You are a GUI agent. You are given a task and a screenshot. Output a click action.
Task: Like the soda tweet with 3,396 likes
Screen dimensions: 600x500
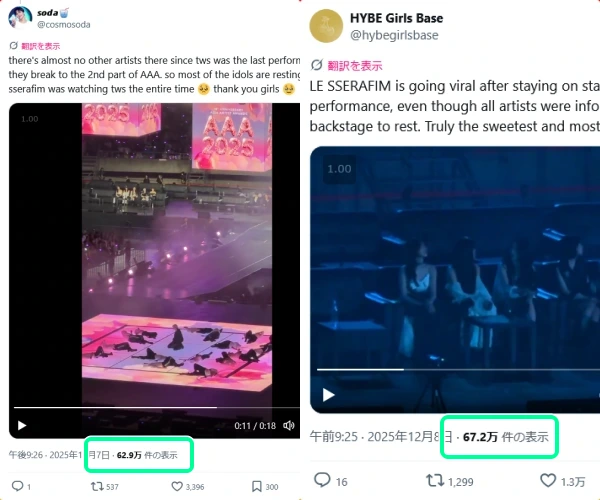tap(178, 487)
